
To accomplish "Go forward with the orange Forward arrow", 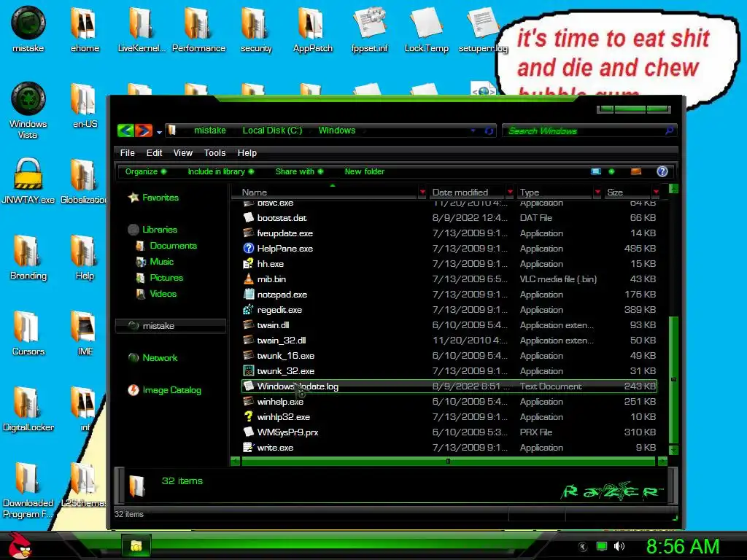I will pyautogui.click(x=144, y=131).
